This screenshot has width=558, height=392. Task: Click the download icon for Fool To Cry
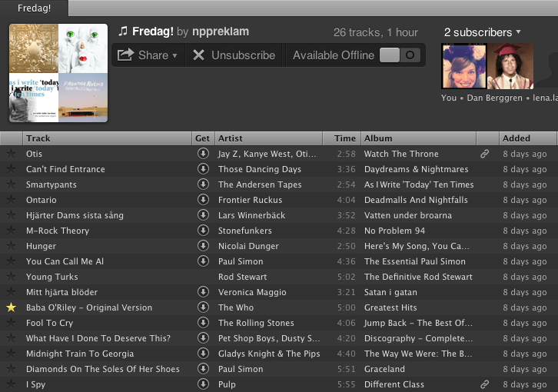(203, 323)
